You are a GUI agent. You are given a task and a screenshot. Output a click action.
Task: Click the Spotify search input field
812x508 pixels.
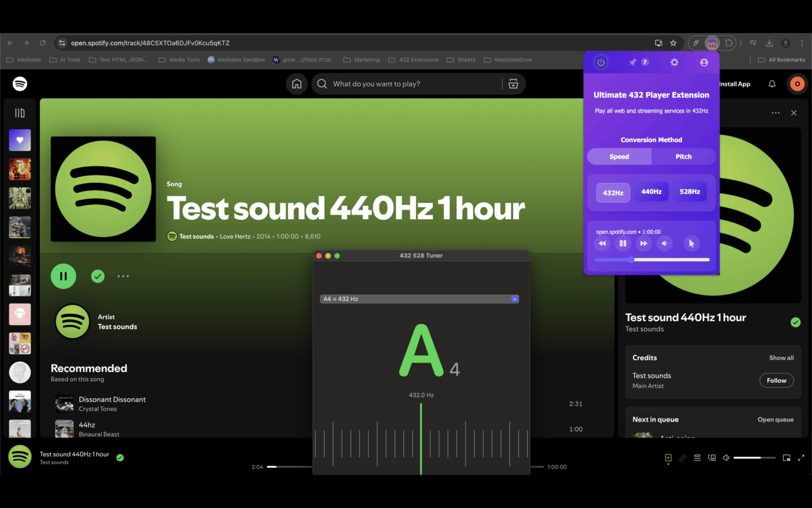406,83
